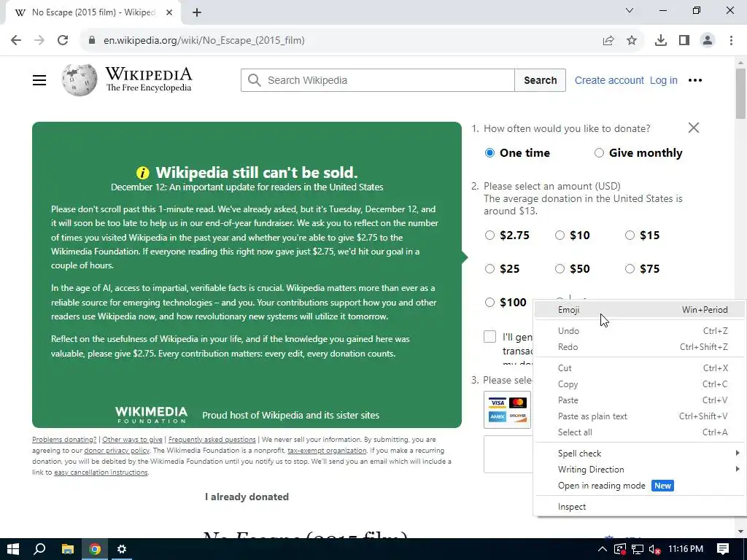Open the Problems donating? link

[x=64, y=440]
